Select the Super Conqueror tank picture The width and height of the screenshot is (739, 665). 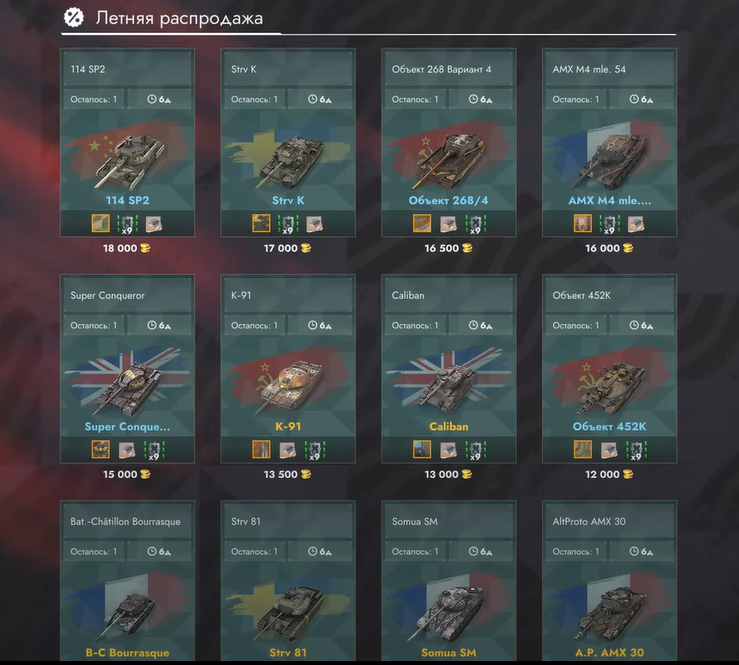click(128, 386)
